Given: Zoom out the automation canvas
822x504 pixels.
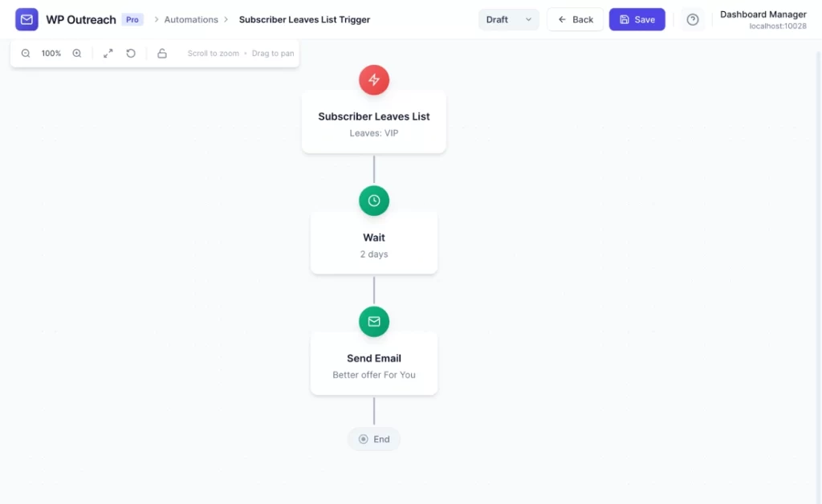Looking at the screenshot, I should 26,54.
